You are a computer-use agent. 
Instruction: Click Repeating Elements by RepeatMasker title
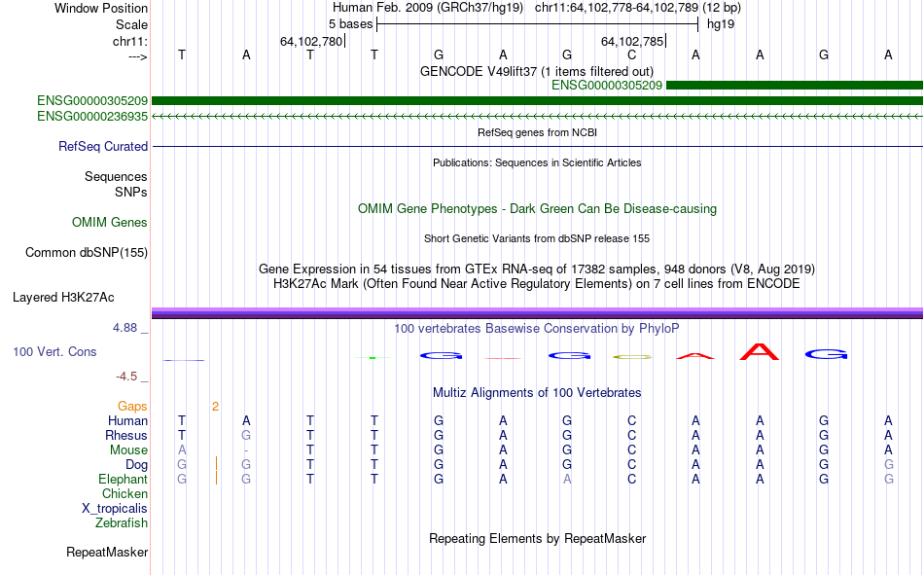pyautogui.click(x=538, y=538)
